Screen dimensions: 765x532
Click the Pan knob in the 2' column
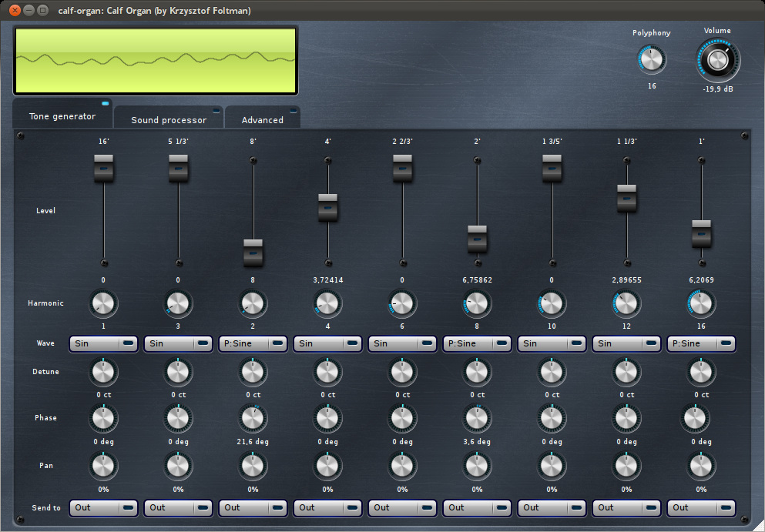click(477, 466)
